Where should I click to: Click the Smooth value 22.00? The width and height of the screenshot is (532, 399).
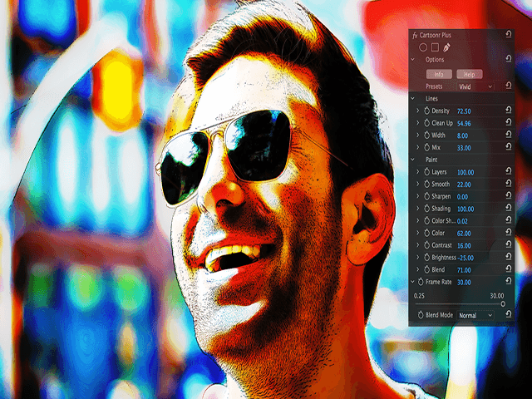coord(464,185)
